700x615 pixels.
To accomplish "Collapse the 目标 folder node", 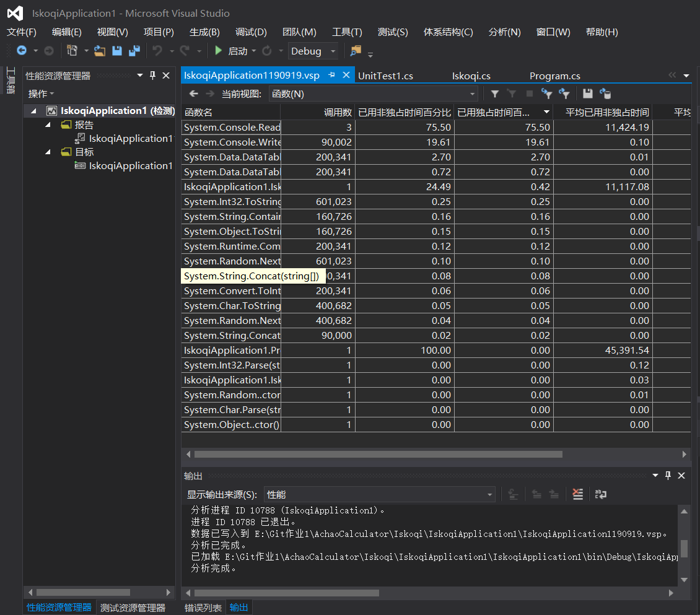I will point(48,152).
